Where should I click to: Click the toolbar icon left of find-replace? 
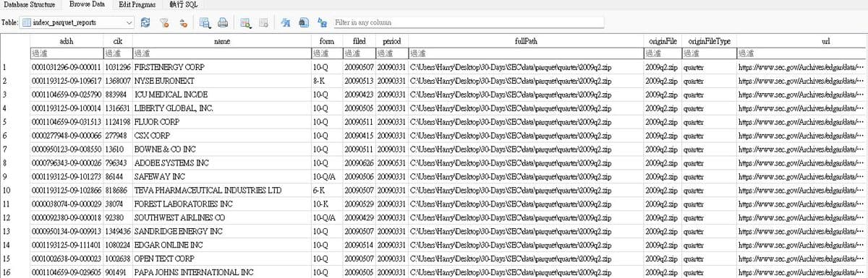[x=304, y=22]
